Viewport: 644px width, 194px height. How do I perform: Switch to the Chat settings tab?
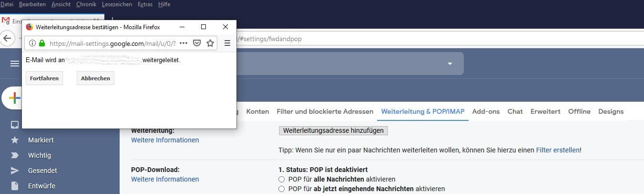pos(515,111)
